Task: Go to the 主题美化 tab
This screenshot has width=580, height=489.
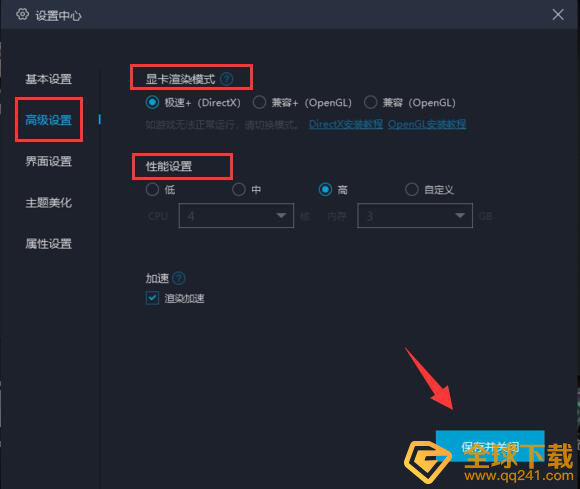Action: (x=48, y=202)
